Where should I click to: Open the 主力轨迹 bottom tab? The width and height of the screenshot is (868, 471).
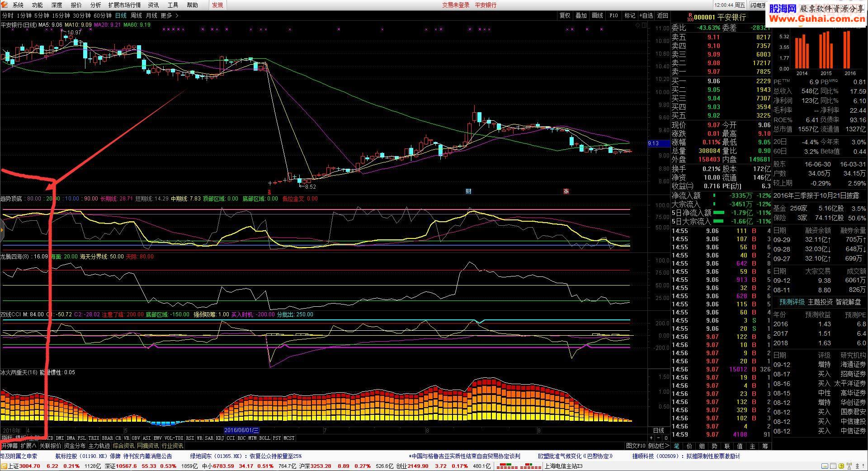(99, 446)
